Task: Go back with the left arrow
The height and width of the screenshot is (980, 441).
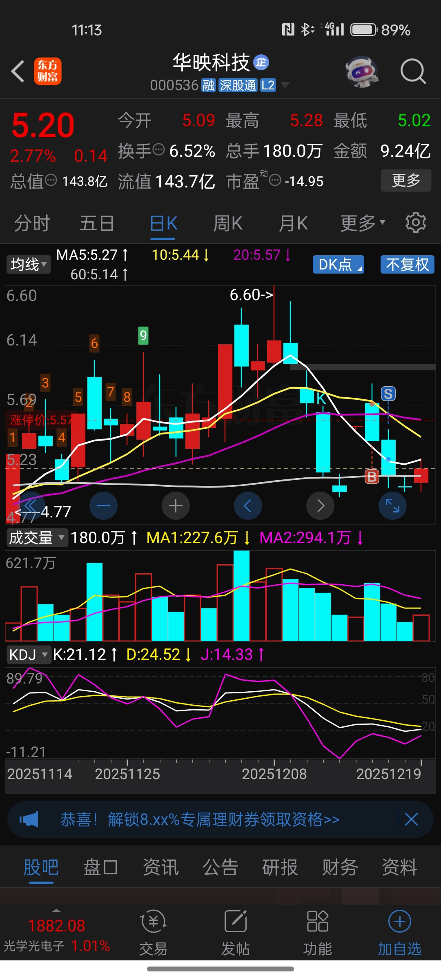Action: [18, 71]
